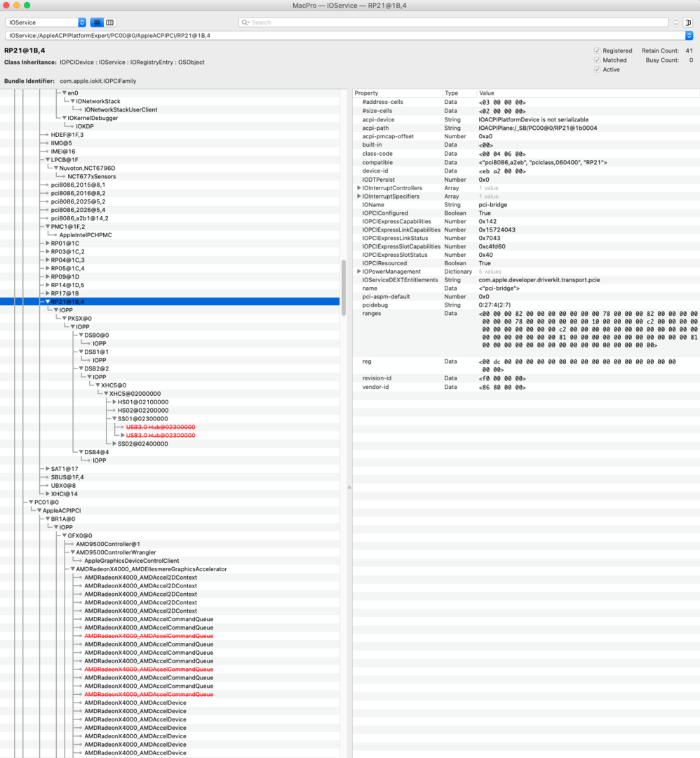The image size is (700, 758).
Task: Switch to list (outline) view icon
Action: pyautogui.click(x=97, y=22)
